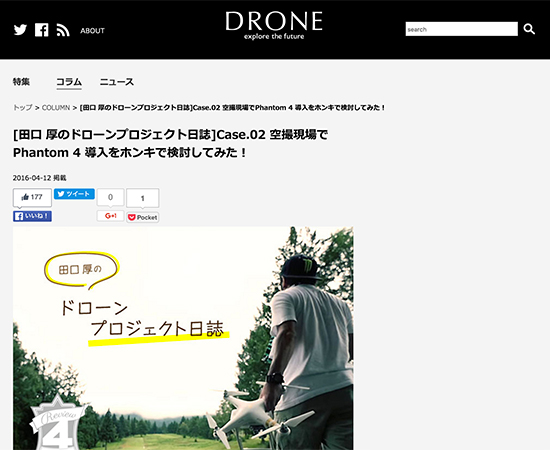Click the COLUMN breadcrumb link
Image resolution: width=550 pixels, height=450 pixels.
56,108
